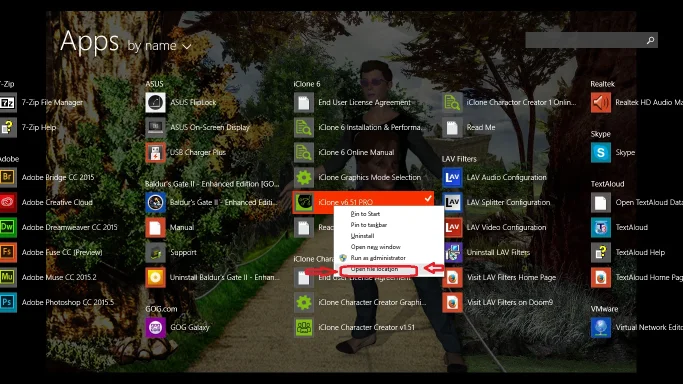
Task: Open LAV Video Configuration icon
Action: pyautogui.click(x=452, y=227)
